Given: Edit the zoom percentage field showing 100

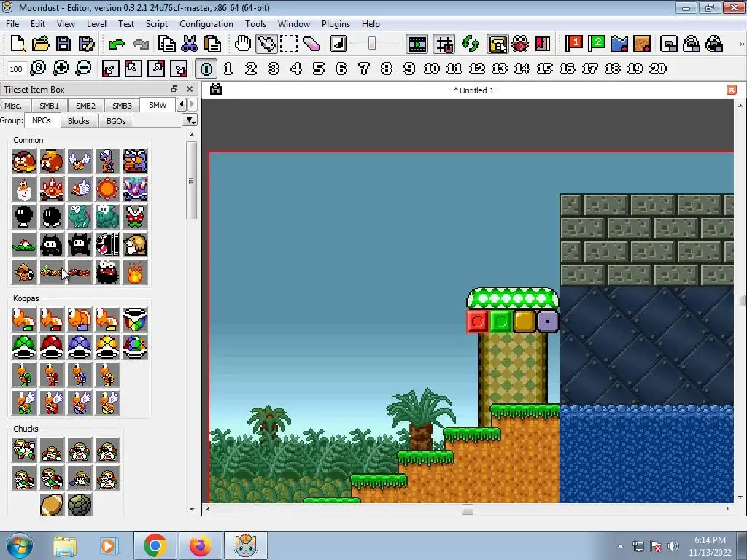Looking at the screenshot, I should point(16,69).
